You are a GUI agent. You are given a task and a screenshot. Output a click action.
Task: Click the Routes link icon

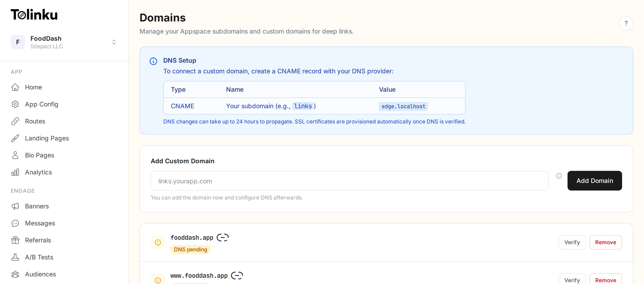coord(15,121)
